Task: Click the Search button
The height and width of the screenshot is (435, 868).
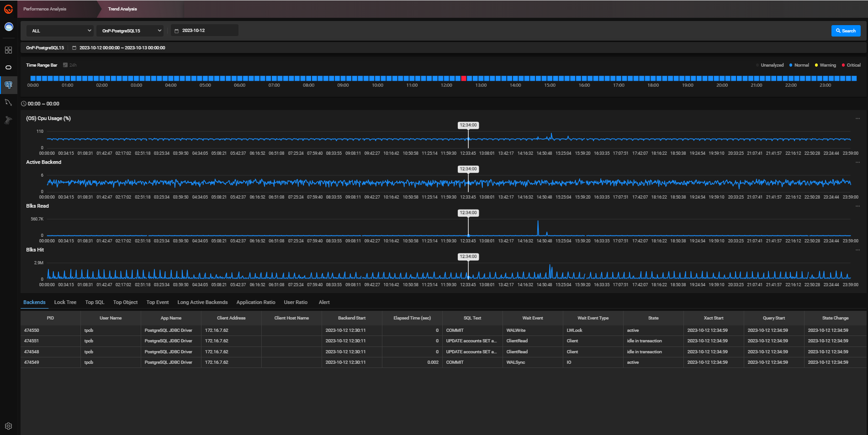Action: pos(846,31)
